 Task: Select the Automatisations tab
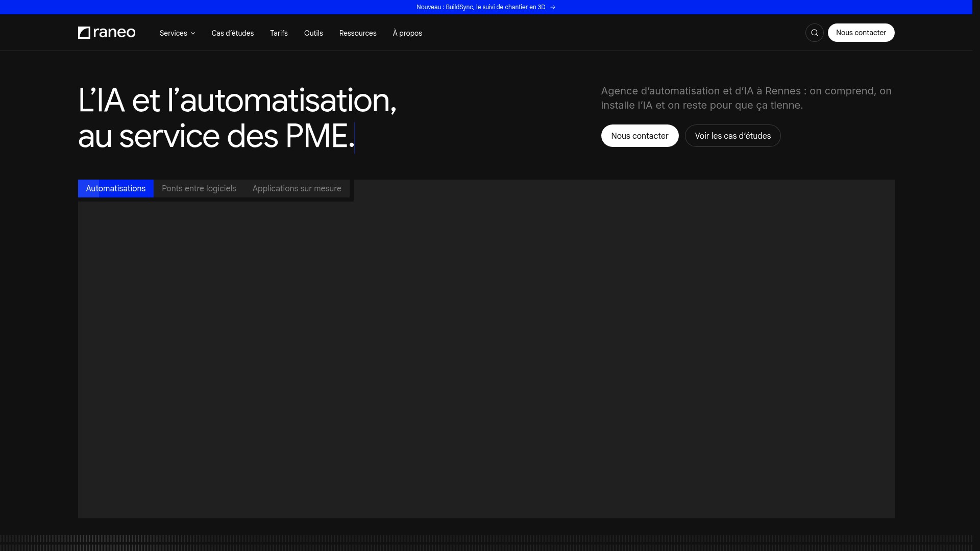[x=116, y=189]
